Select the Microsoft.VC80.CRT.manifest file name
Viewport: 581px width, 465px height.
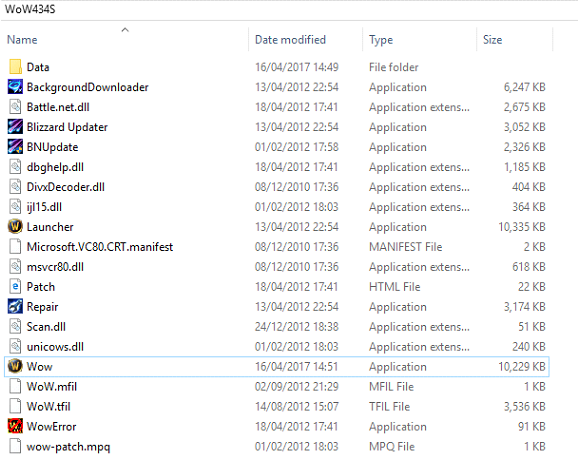tap(100, 247)
